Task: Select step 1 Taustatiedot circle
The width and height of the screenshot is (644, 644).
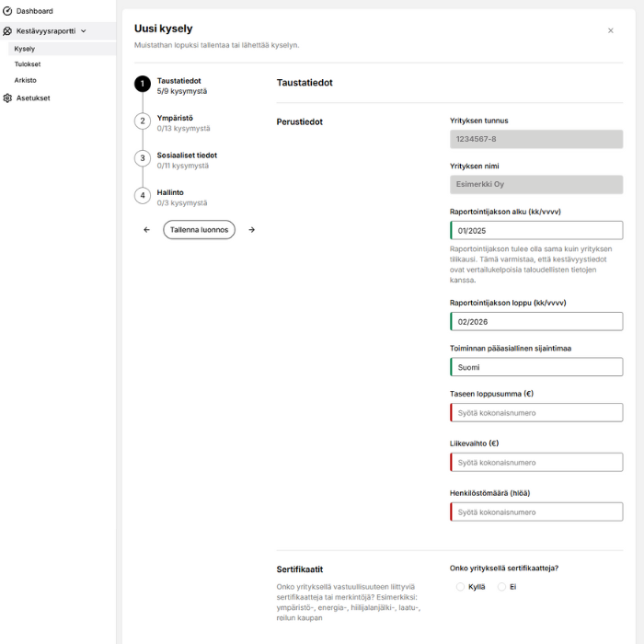Action: click(x=143, y=85)
